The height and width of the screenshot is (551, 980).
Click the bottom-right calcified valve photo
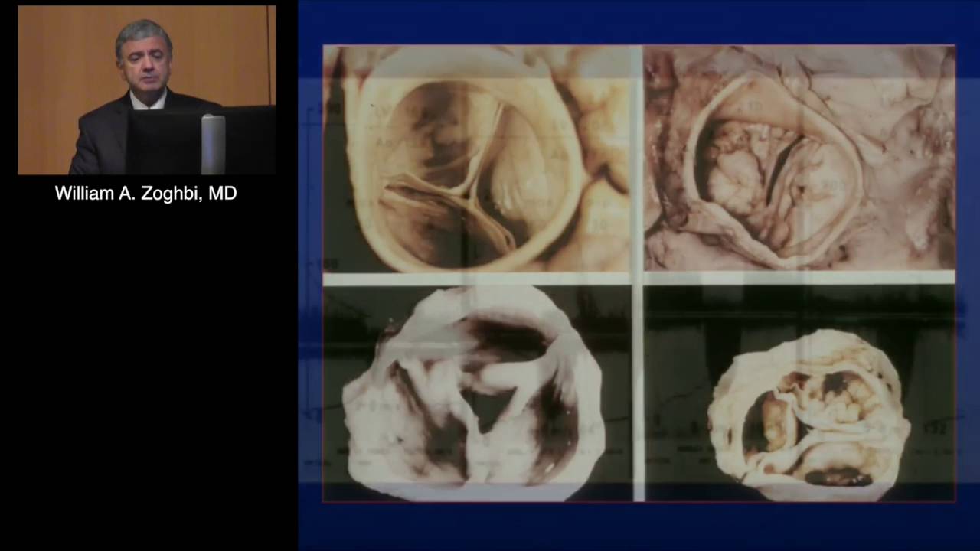coord(799,394)
